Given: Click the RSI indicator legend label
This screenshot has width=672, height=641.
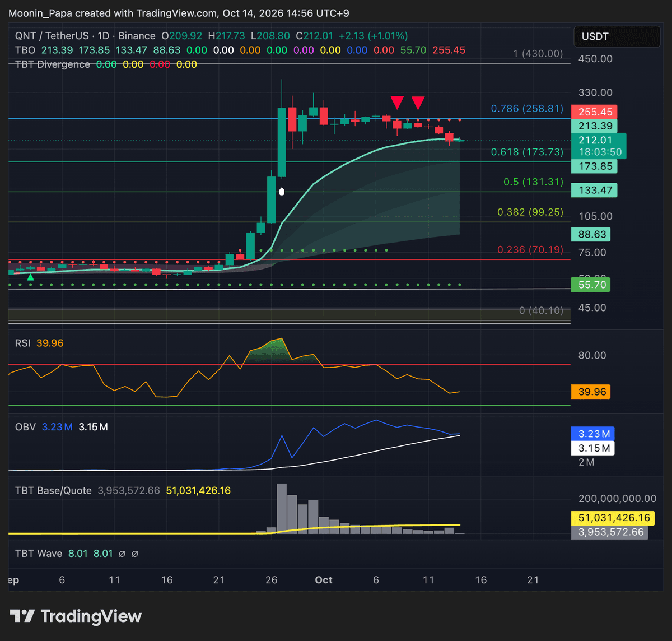Looking at the screenshot, I should point(22,343).
